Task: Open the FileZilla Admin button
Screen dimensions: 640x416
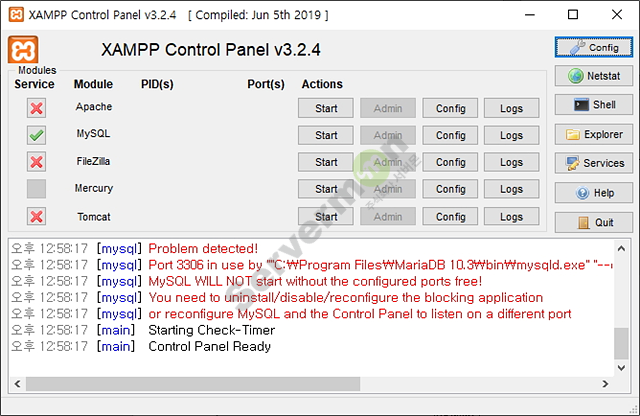Action: point(388,162)
